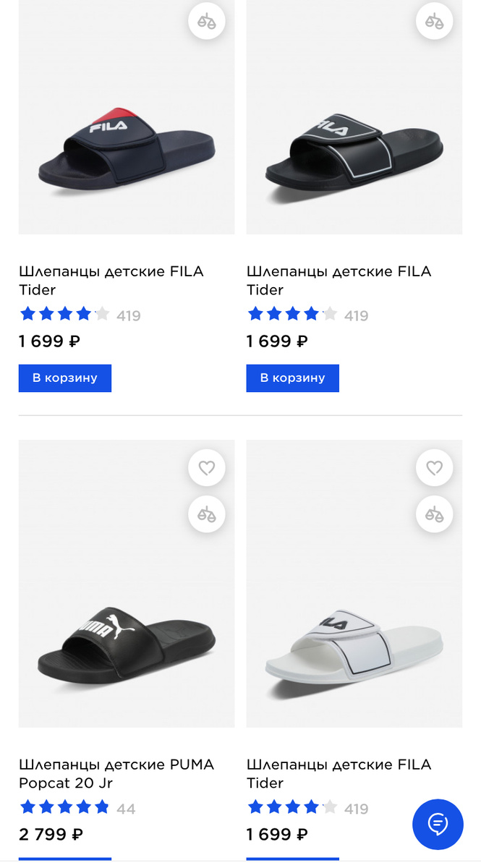Compare the black FILA Tider slides
Viewport: 481px width, 868px height.
click(x=435, y=21)
